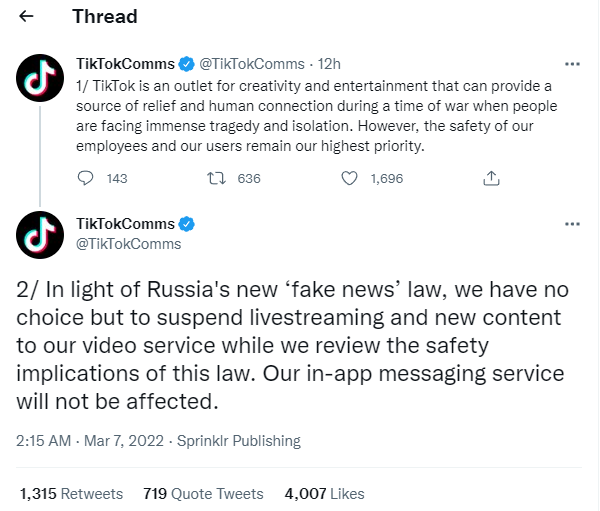Click share icon on first tweet
The height and width of the screenshot is (511, 600).
coord(491,178)
